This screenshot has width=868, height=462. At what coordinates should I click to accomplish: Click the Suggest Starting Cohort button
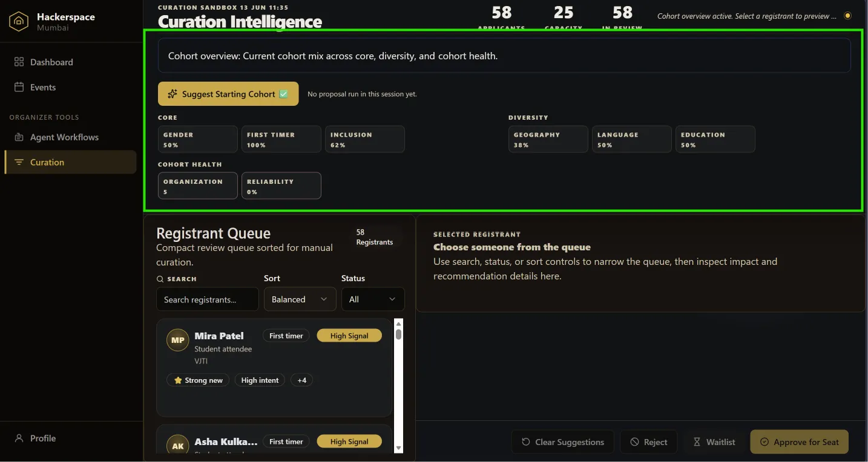click(x=228, y=94)
